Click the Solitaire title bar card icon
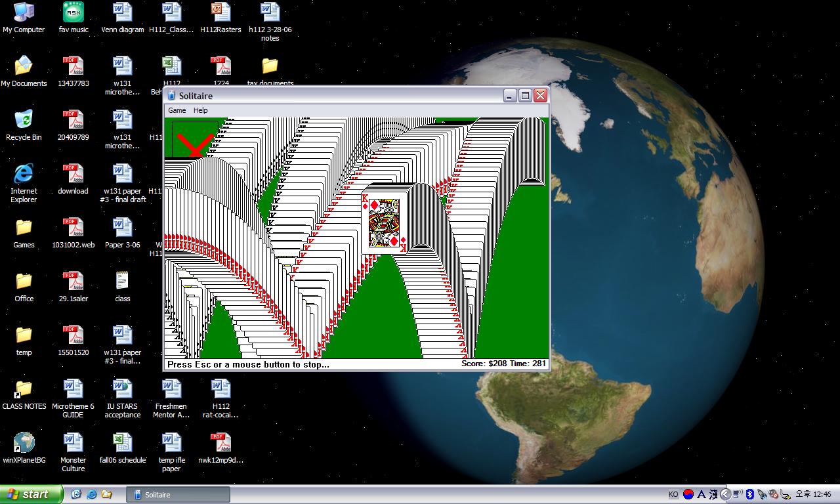 171,95
